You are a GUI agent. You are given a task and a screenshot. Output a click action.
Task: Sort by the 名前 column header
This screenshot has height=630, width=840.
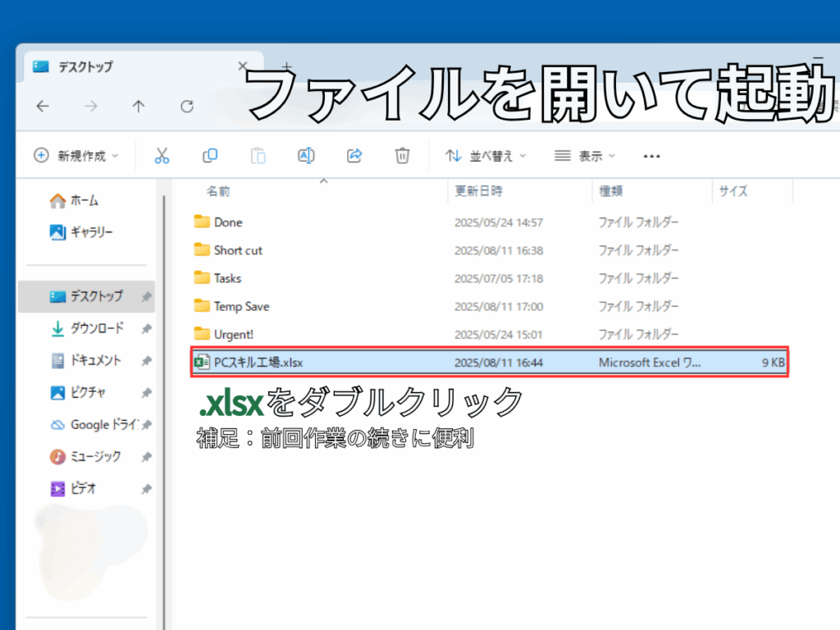pyautogui.click(x=218, y=191)
